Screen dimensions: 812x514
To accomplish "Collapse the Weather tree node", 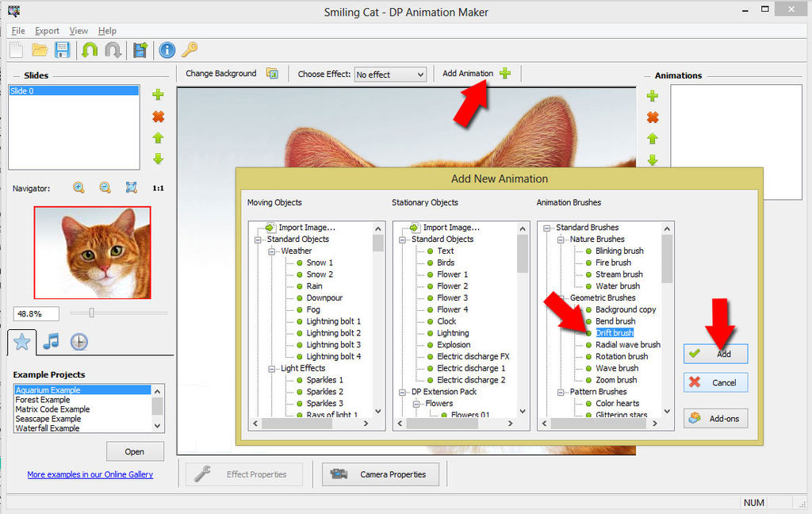I will coord(271,251).
